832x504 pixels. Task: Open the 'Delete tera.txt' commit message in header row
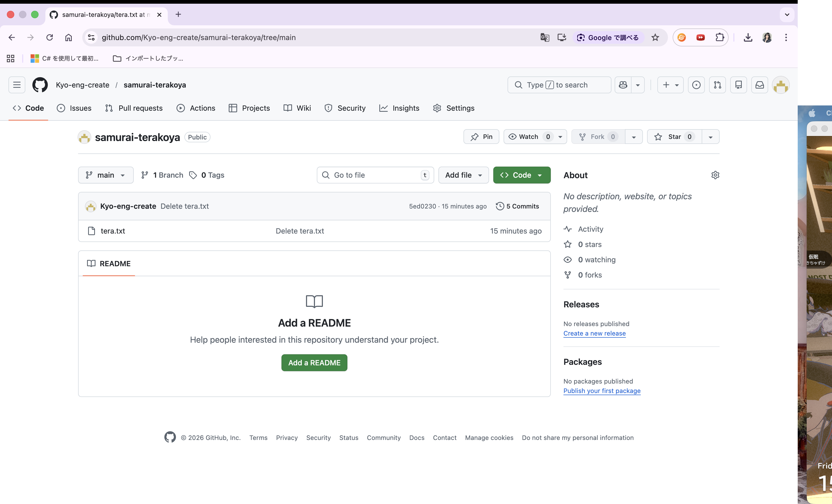pyautogui.click(x=185, y=206)
